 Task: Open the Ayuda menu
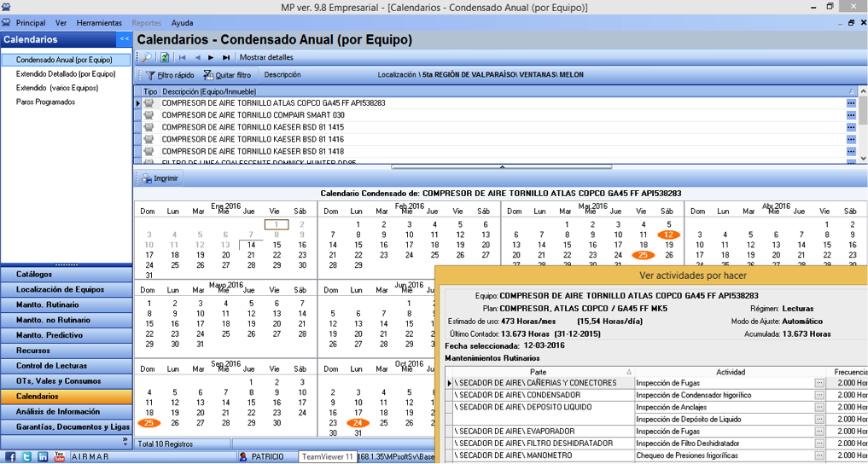182,23
